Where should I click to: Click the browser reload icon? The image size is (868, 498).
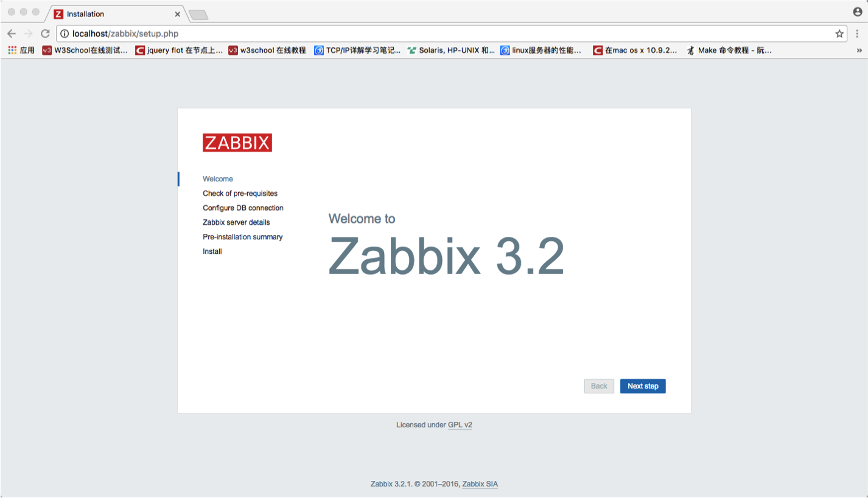pos(45,33)
